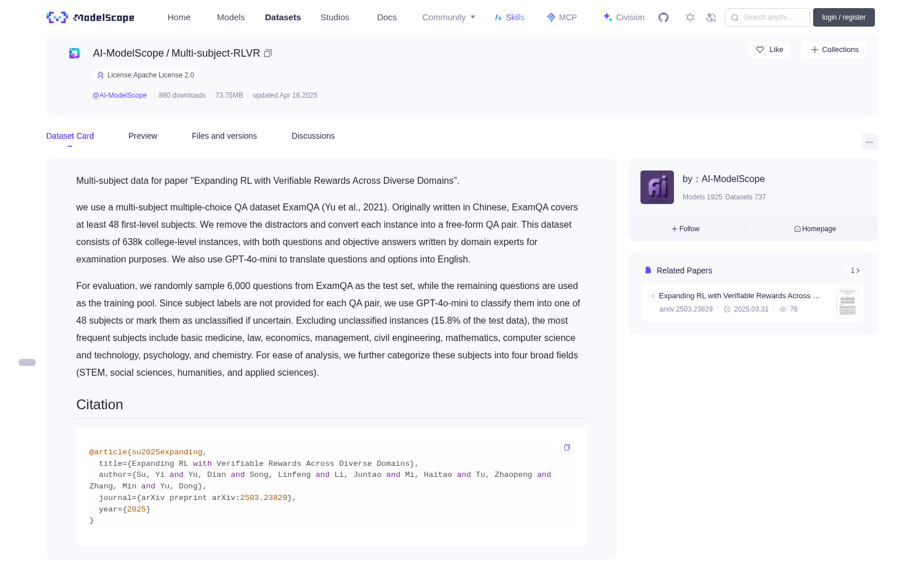Expand related papers count arrow
924x578 pixels.
coord(855,271)
